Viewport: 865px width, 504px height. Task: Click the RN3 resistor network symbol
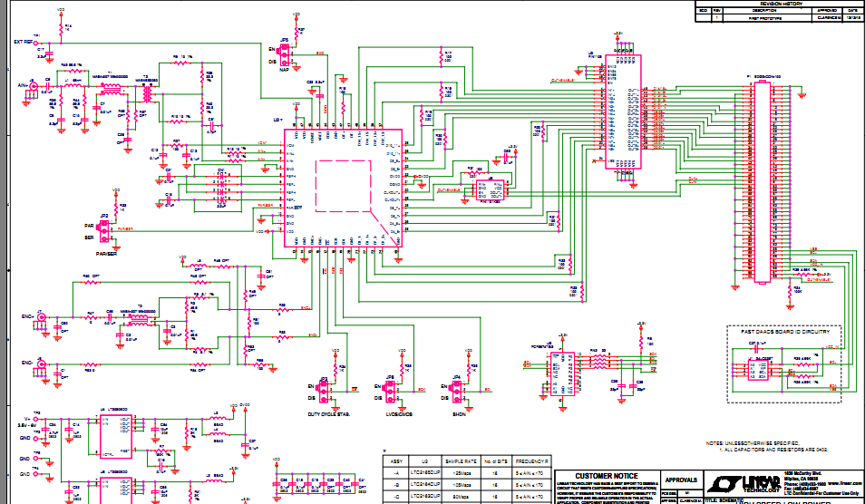(598, 361)
